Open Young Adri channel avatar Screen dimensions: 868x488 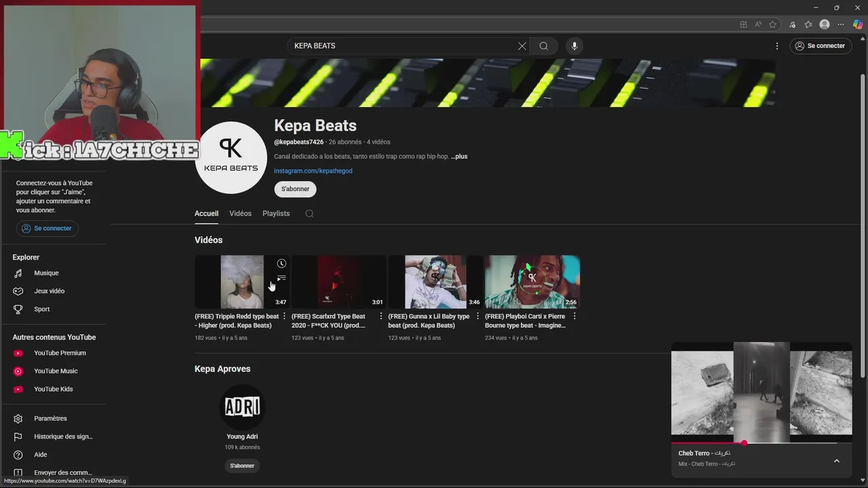[x=242, y=406]
